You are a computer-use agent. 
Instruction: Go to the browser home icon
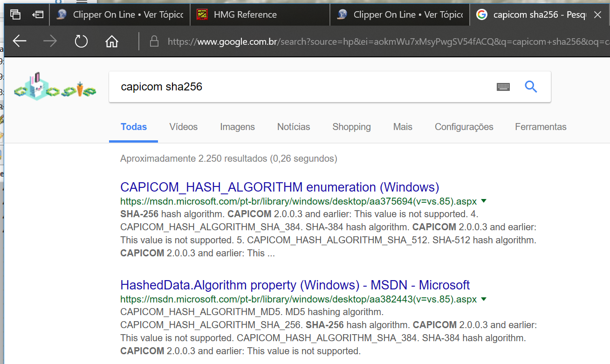tap(112, 41)
